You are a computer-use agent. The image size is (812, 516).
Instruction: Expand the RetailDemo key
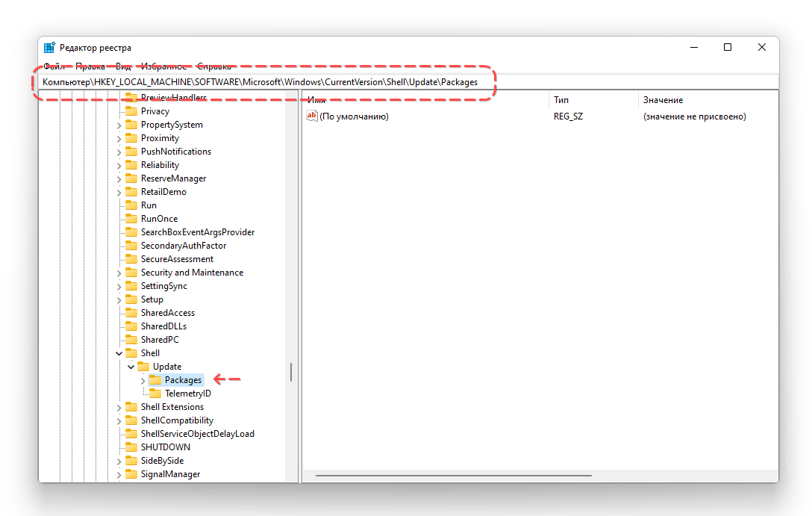pos(119,193)
